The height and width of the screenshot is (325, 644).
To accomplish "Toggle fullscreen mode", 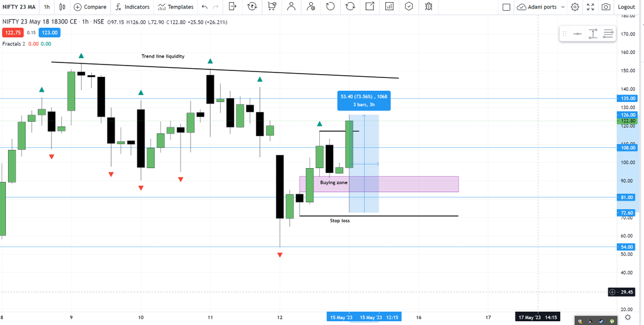I will (590, 7).
